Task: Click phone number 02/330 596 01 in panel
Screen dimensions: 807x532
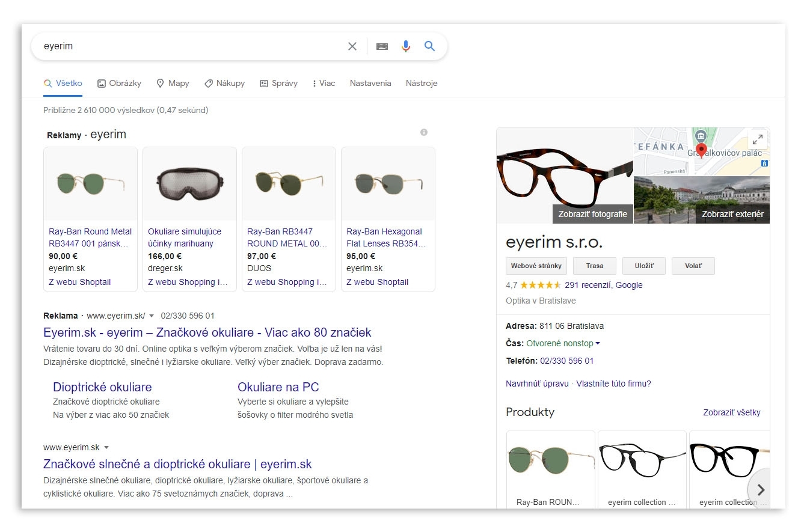Action: click(x=567, y=361)
